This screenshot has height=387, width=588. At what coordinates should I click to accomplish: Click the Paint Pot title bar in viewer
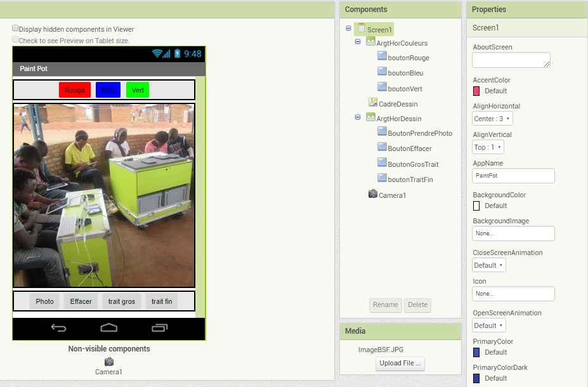[x=108, y=69]
